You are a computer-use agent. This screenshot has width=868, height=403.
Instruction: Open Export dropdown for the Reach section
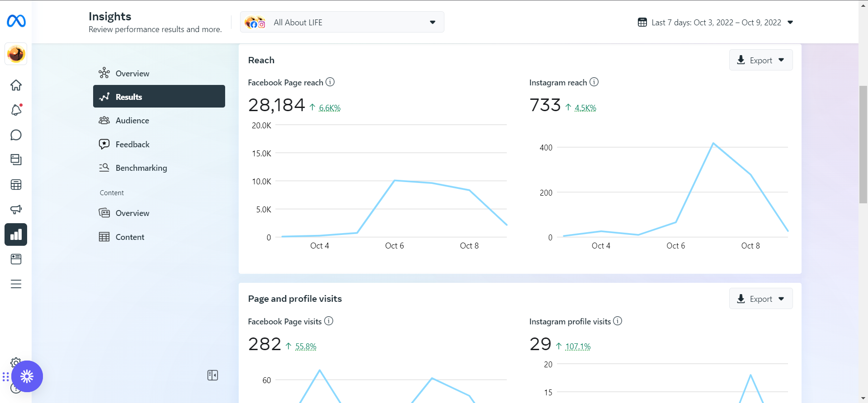pyautogui.click(x=761, y=60)
